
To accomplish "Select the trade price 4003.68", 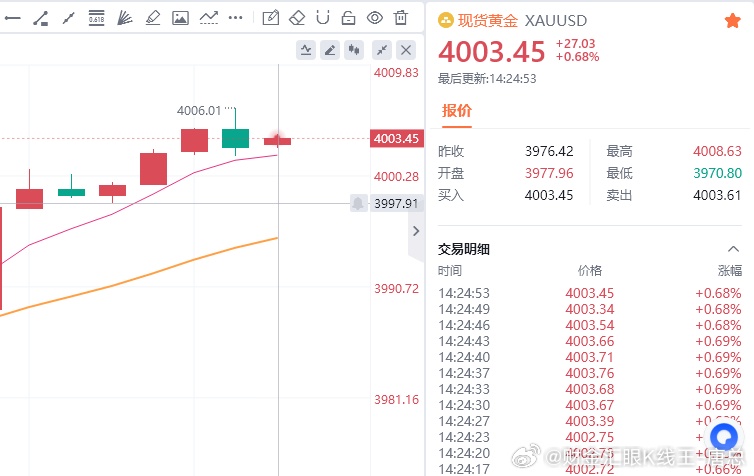I will coord(590,389).
